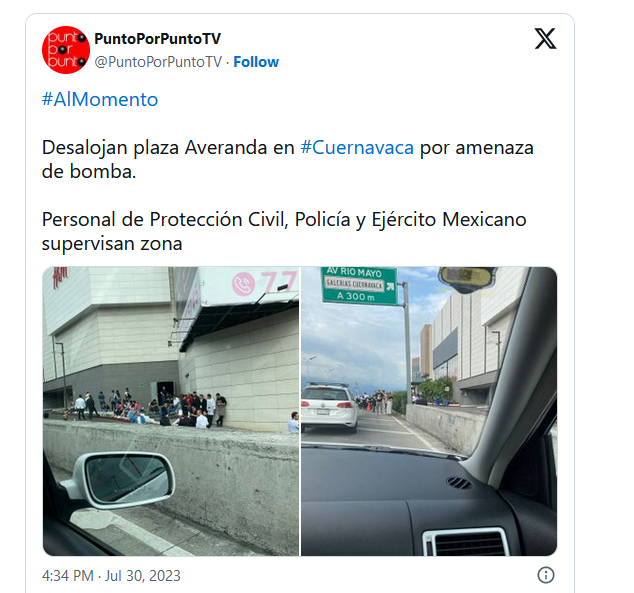Image resolution: width=634 pixels, height=593 pixels.
Task: Click the X logo on the tweet
Action: pos(545,38)
